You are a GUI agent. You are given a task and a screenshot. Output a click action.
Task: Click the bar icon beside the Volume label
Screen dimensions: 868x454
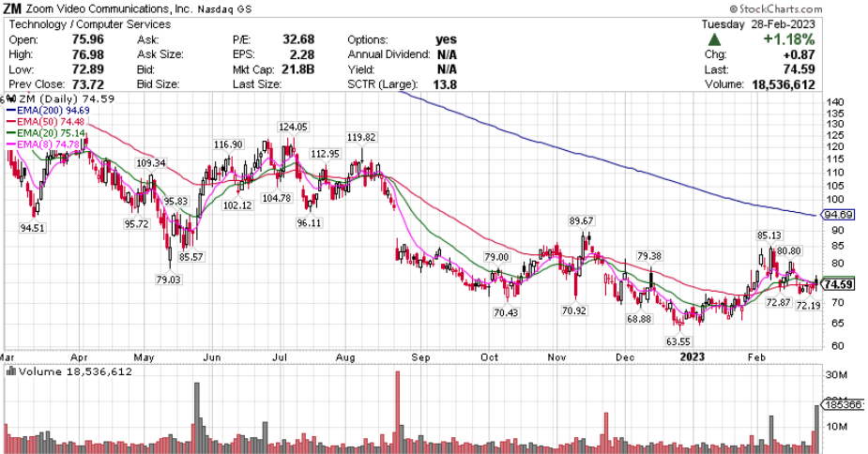pyautogui.click(x=11, y=371)
